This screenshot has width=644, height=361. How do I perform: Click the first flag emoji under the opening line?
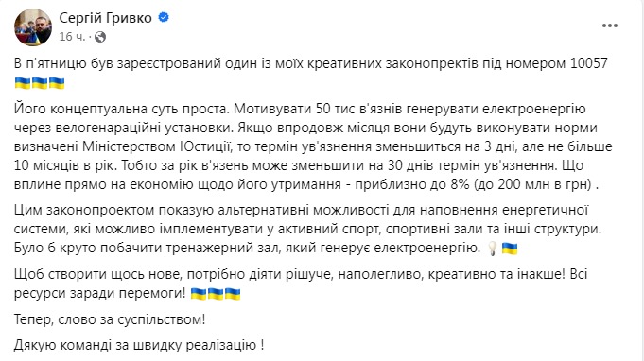pos(23,83)
